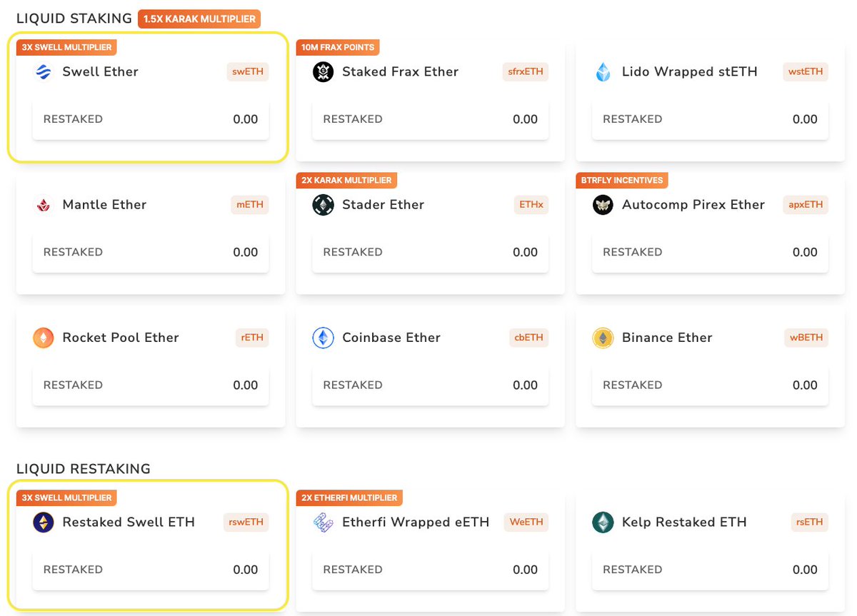Open the Lido Wrapped stETH restaked balance row

pyautogui.click(x=711, y=119)
